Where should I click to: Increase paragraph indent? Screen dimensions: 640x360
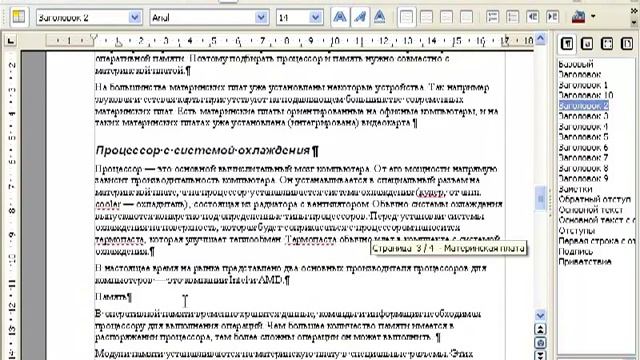553,17
